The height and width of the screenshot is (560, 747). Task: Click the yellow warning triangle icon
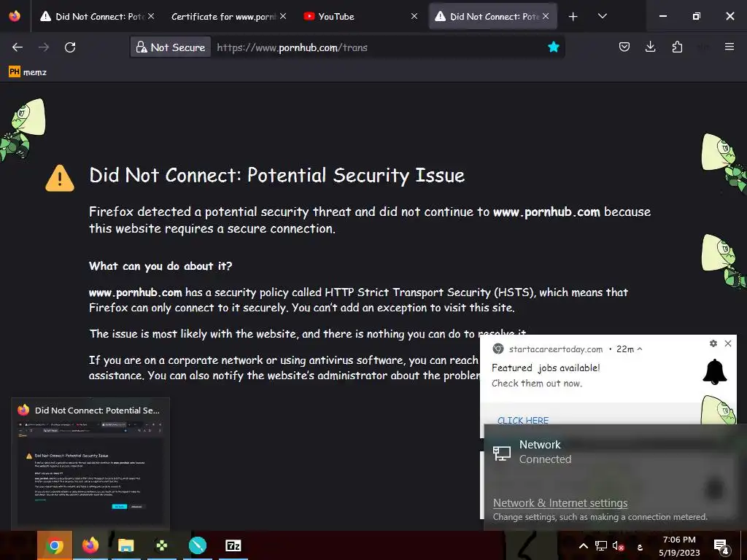coord(60,178)
